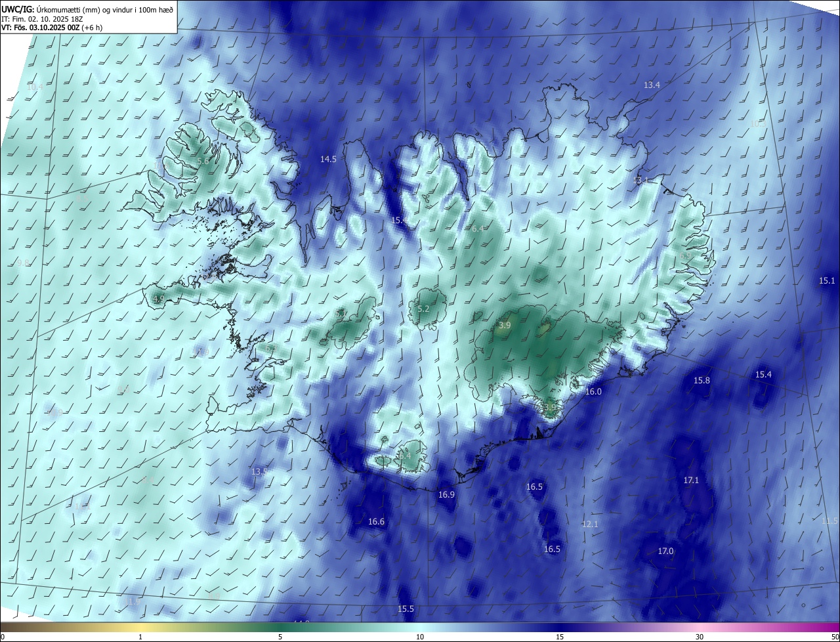840x642 pixels.
Task: Click the 'VT: Fös. 03.10.2025 00Z (+6 h)' line
Action: coord(52,28)
